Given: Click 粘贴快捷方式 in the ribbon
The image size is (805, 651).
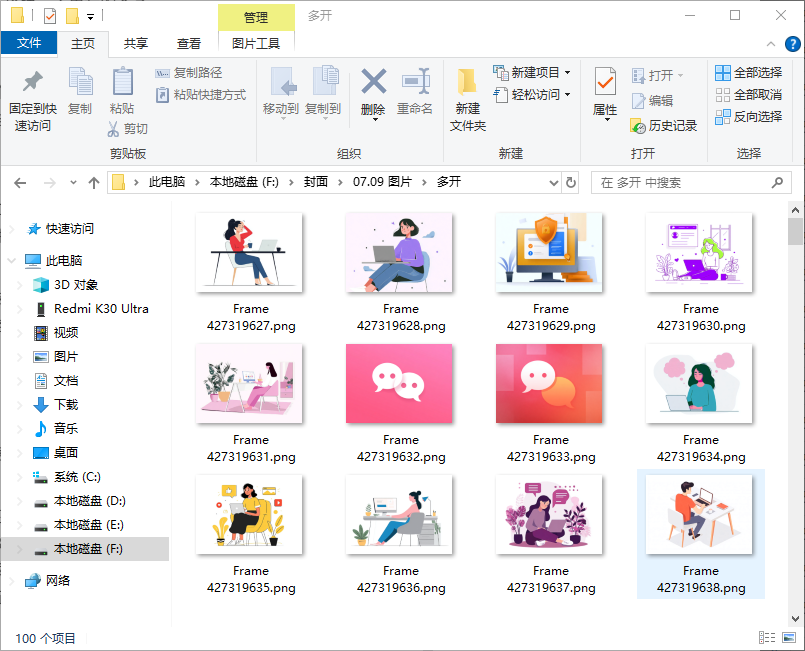Looking at the screenshot, I should tap(201, 95).
